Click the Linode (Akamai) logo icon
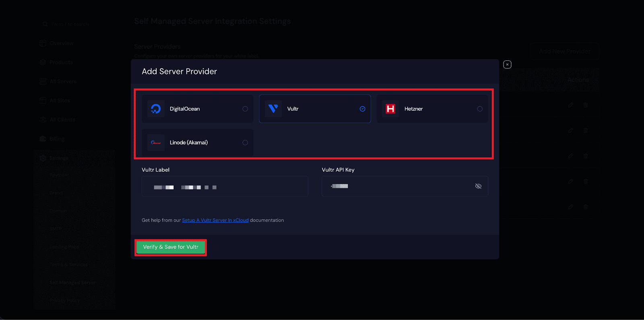The height and width of the screenshot is (320, 644). point(156,142)
